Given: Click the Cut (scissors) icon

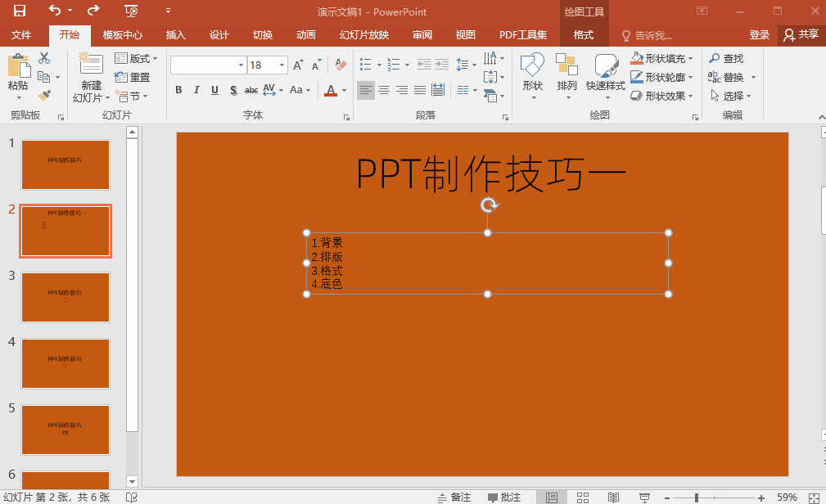Looking at the screenshot, I should pyautogui.click(x=45, y=58).
